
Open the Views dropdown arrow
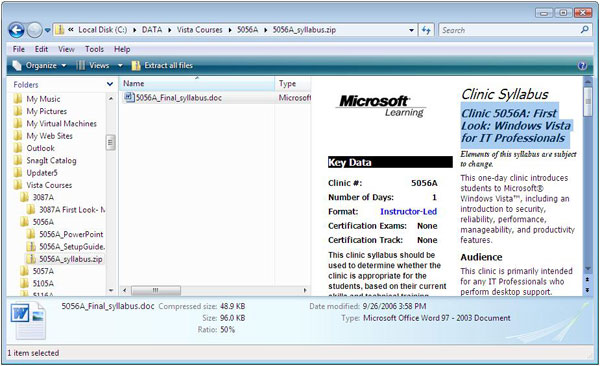point(120,66)
